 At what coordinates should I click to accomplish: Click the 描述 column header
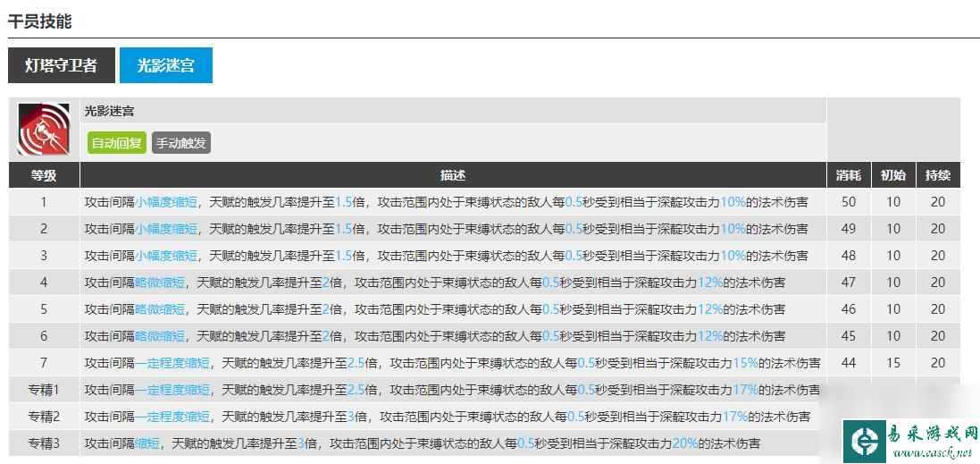coord(453,175)
